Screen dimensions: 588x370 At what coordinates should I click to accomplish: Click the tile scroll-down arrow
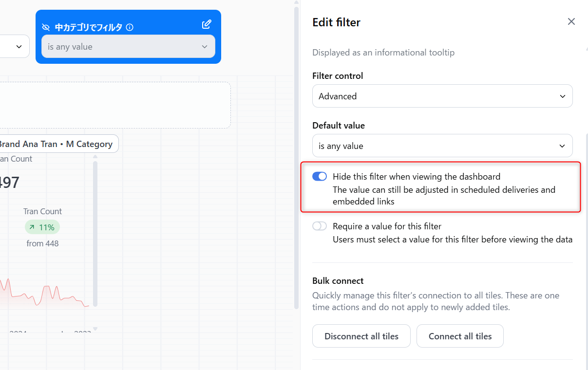tap(95, 329)
